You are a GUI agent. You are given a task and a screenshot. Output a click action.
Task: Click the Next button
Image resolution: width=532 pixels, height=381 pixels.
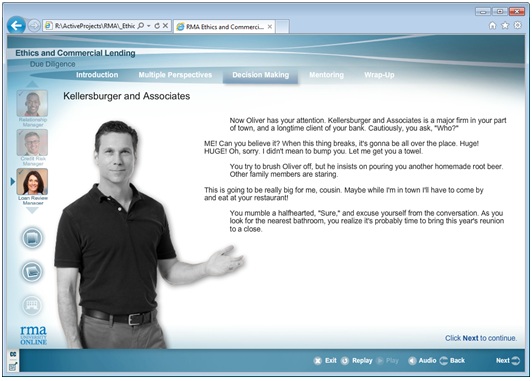pyautogui.click(x=508, y=360)
